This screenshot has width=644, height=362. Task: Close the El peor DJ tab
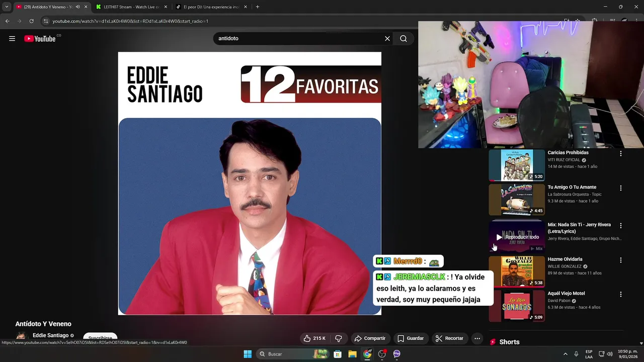point(246,7)
